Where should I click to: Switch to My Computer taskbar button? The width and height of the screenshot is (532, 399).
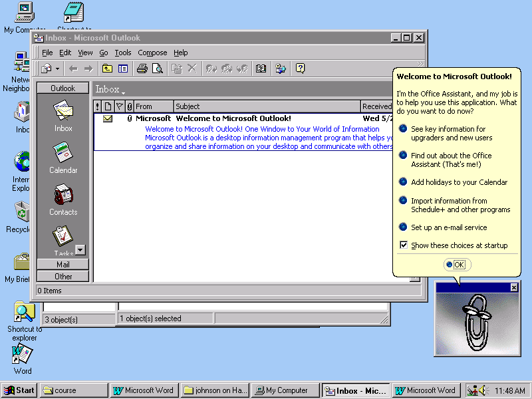(286, 390)
